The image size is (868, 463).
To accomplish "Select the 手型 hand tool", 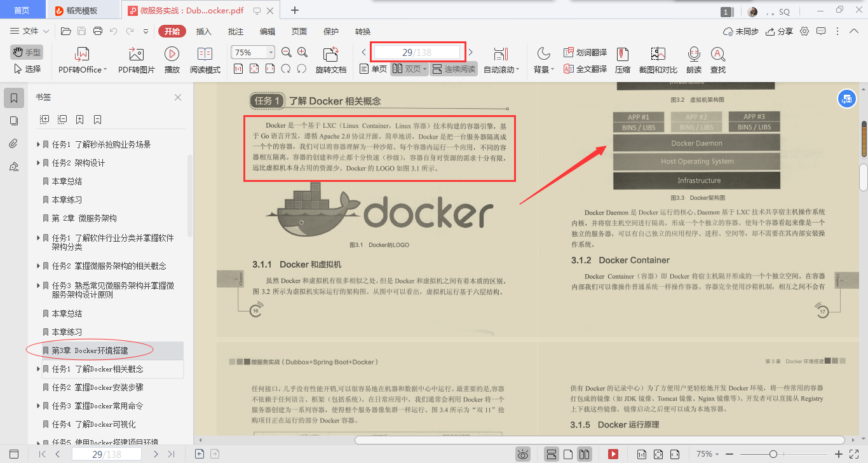I will (26, 52).
